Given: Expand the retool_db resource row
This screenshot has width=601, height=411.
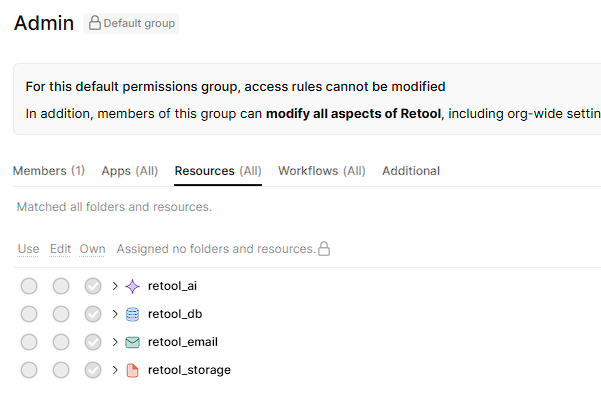Looking at the screenshot, I should (x=115, y=314).
